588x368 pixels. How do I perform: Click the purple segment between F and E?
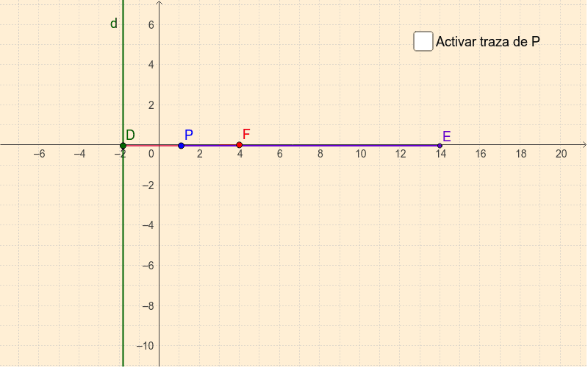point(340,145)
